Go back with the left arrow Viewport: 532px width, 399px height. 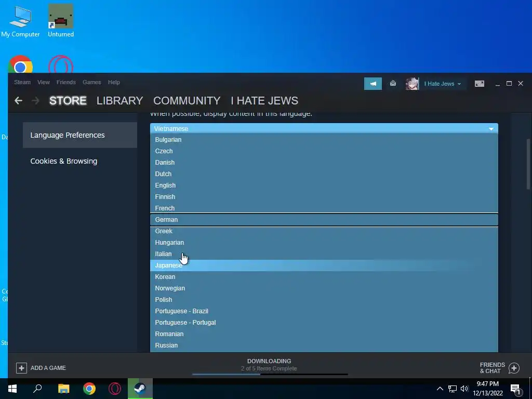pos(18,100)
